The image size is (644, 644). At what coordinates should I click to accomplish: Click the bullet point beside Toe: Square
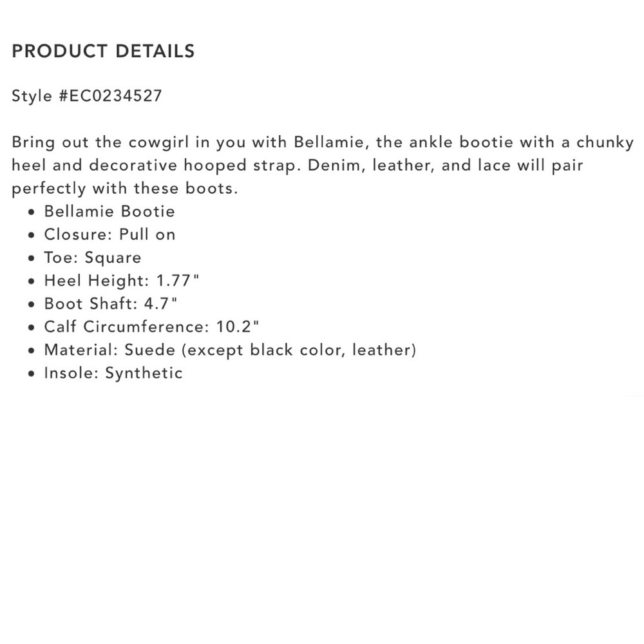[32, 258]
